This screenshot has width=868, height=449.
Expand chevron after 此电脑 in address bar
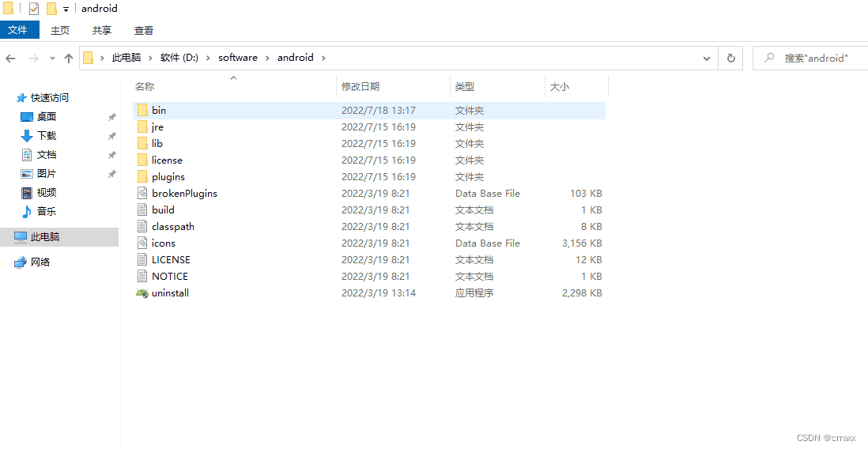pos(151,58)
